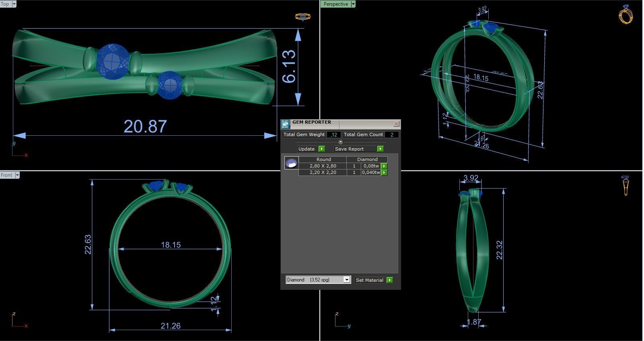Click the Gem Reporter title icon
Screen dimensions: 644x341
tap(285, 124)
